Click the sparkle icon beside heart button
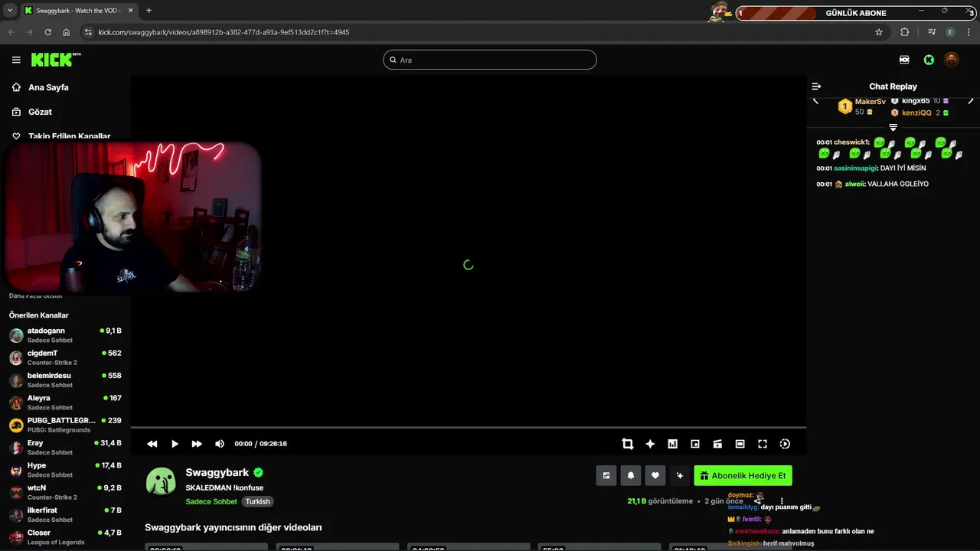The height and width of the screenshot is (551, 980). (679, 475)
